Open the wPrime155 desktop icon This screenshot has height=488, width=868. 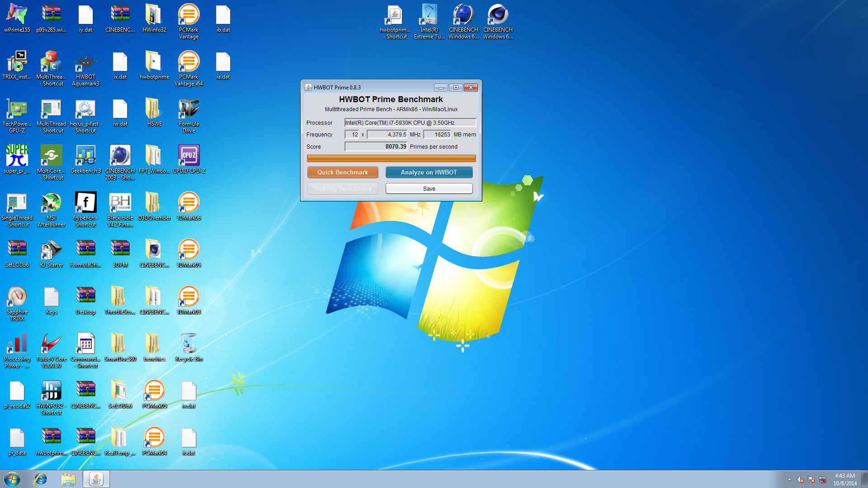pyautogui.click(x=17, y=18)
